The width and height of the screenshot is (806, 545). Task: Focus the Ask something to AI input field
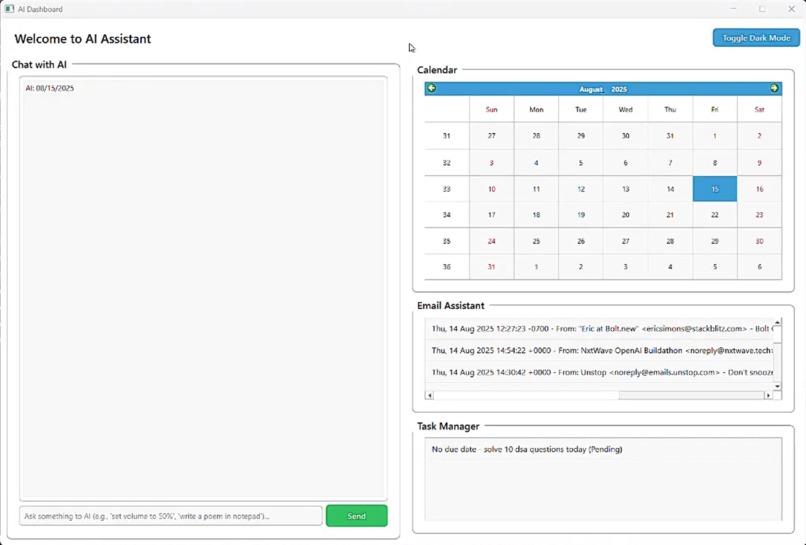tap(171, 516)
